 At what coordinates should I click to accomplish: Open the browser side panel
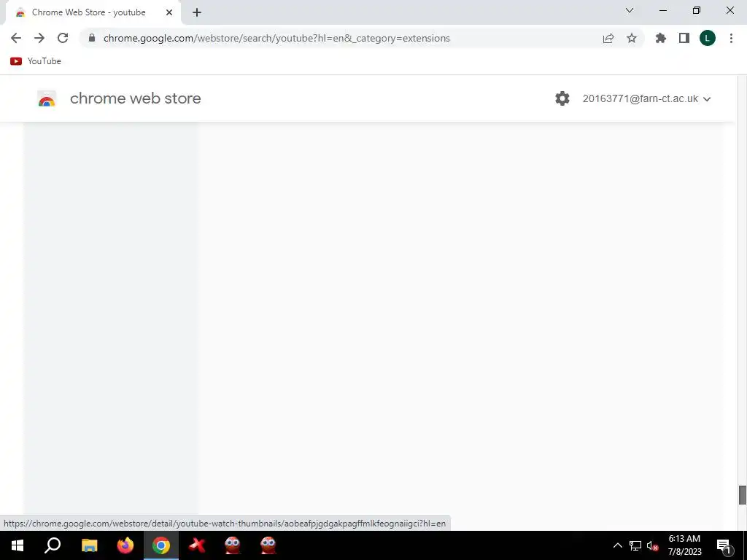[684, 38]
